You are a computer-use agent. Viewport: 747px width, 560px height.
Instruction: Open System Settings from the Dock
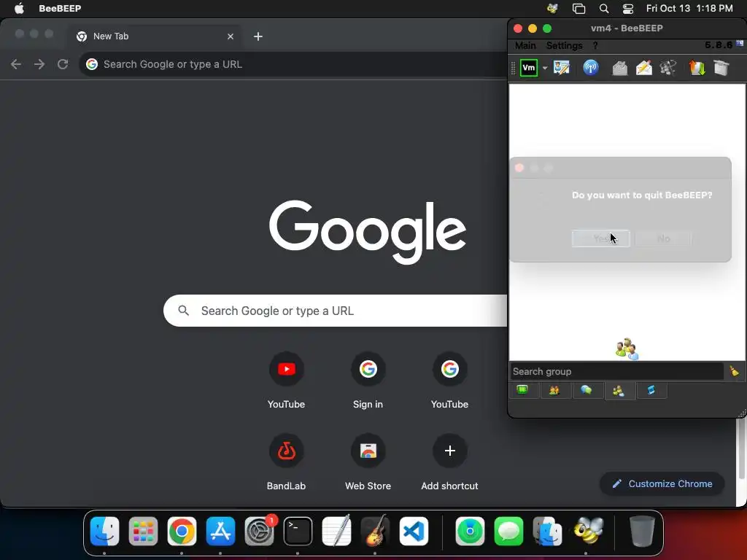pos(259,531)
